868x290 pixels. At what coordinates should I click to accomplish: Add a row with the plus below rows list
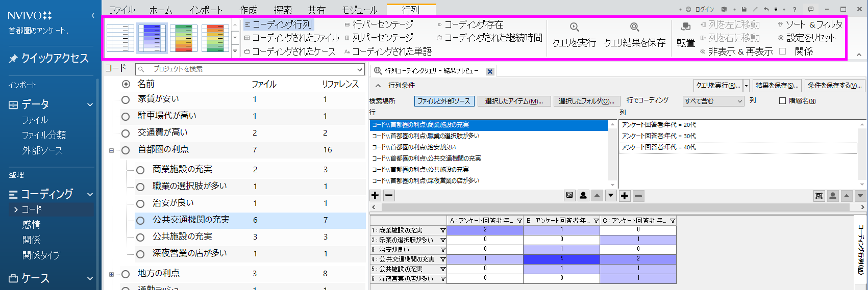(x=375, y=195)
